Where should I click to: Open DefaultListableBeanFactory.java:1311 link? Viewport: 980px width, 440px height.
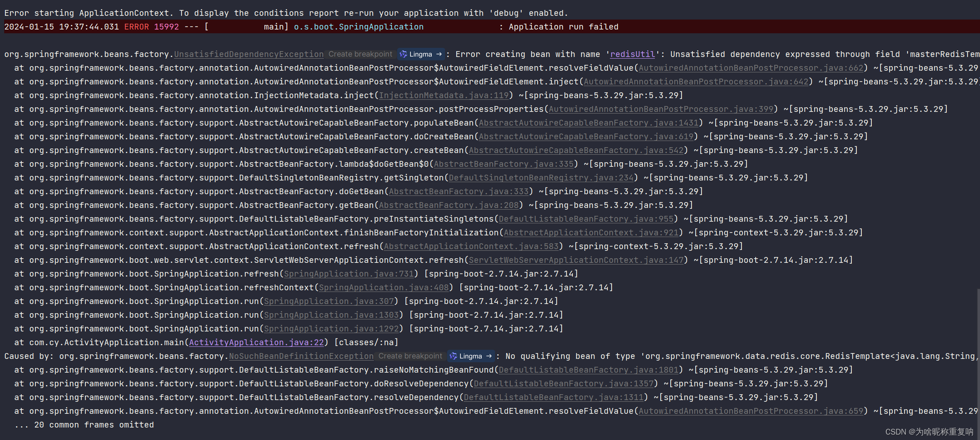pos(554,397)
